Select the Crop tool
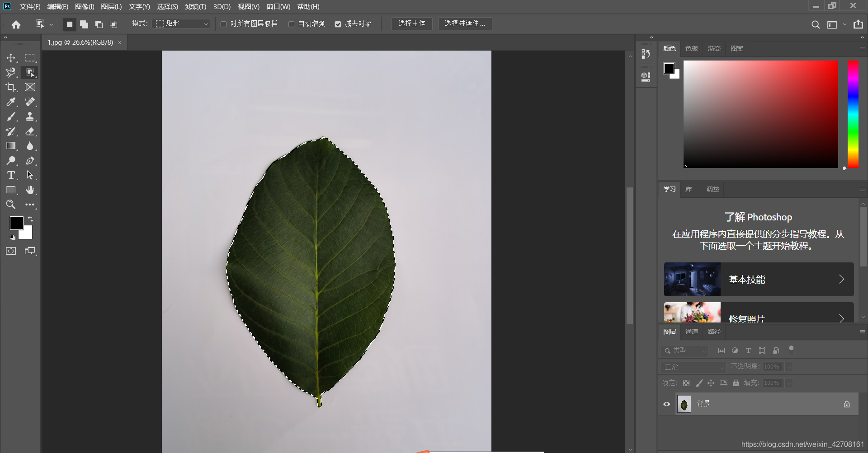 11,87
